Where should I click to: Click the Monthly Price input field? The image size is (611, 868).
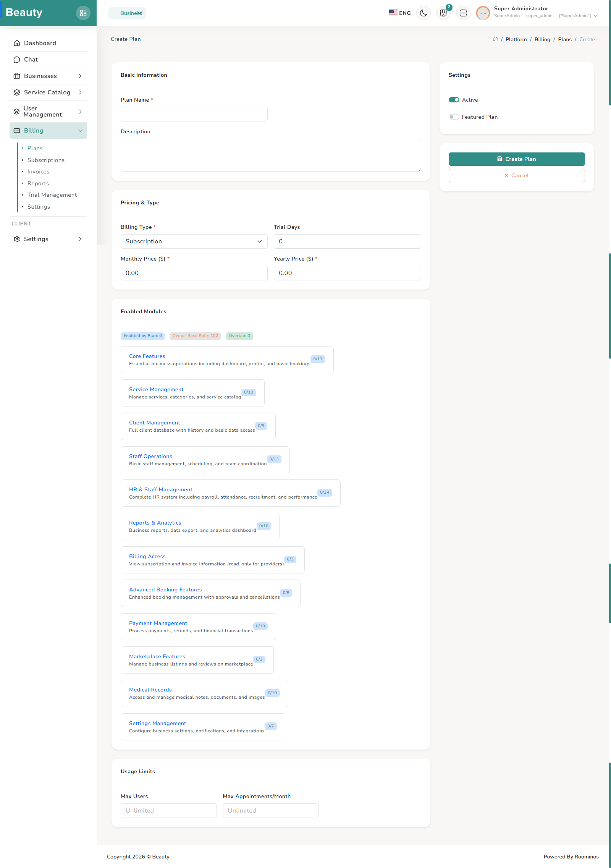coord(194,273)
